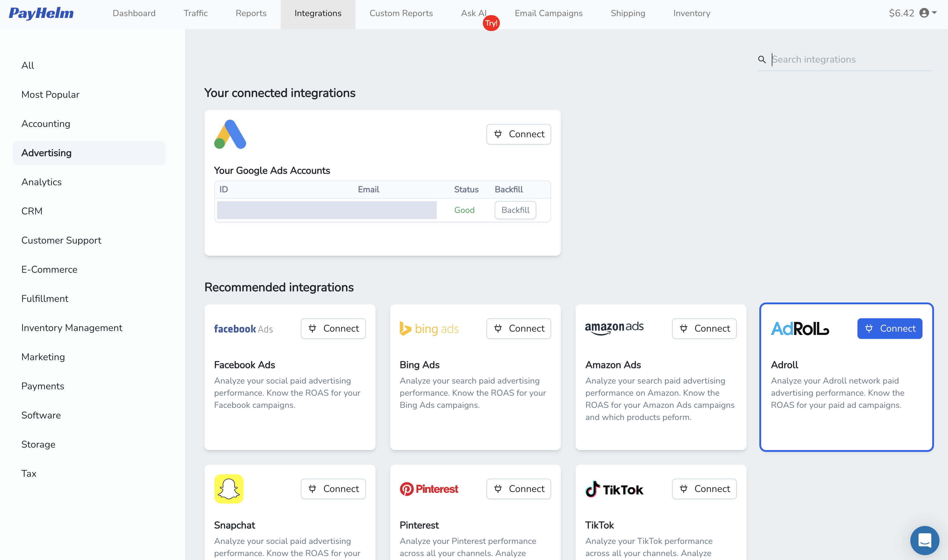Screen dimensions: 948x560
Task: Click the TikTok icon
Action: (x=614, y=488)
